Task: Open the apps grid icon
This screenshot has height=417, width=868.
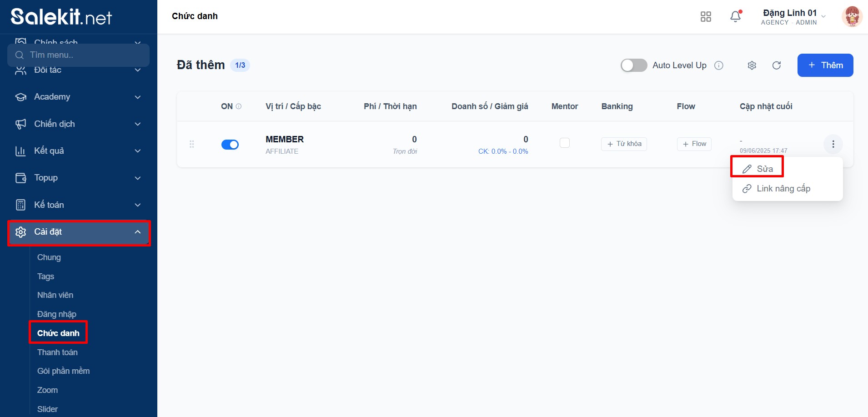Action: point(706,17)
